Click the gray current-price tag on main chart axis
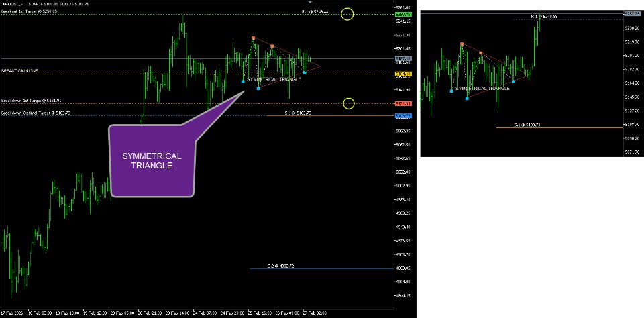The image size is (644, 318). point(403,59)
